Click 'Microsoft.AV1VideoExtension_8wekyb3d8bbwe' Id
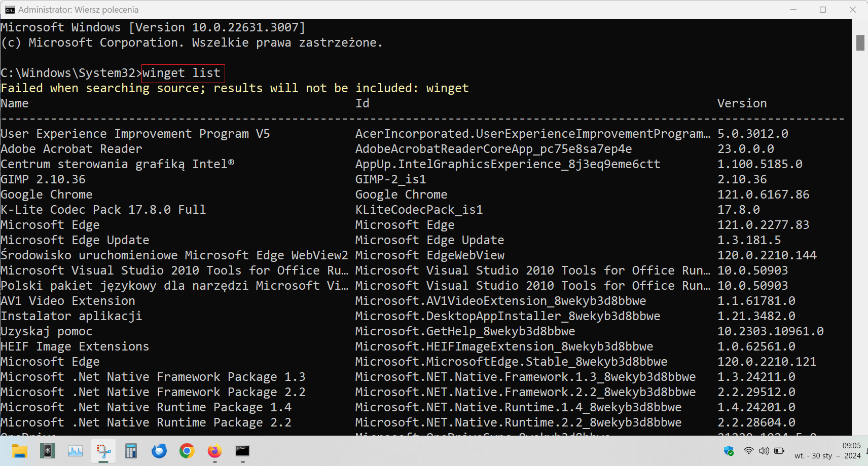This screenshot has width=868, height=466. (x=501, y=301)
